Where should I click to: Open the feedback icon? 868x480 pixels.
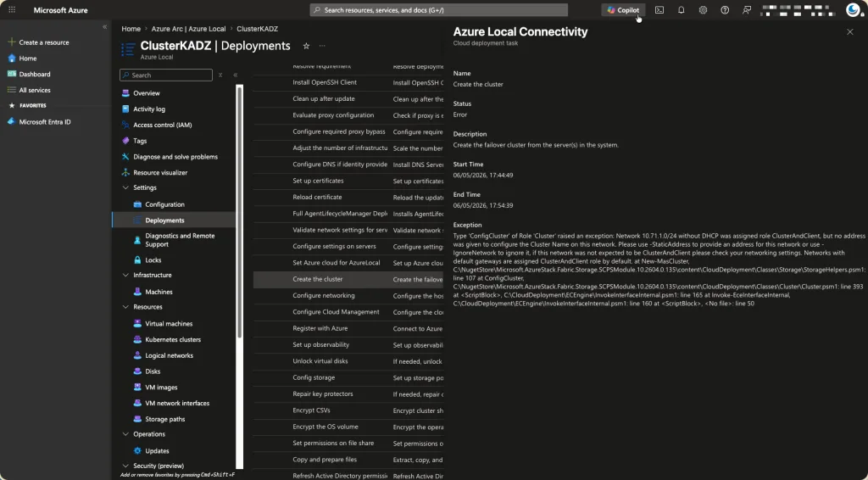coord(747,10)
